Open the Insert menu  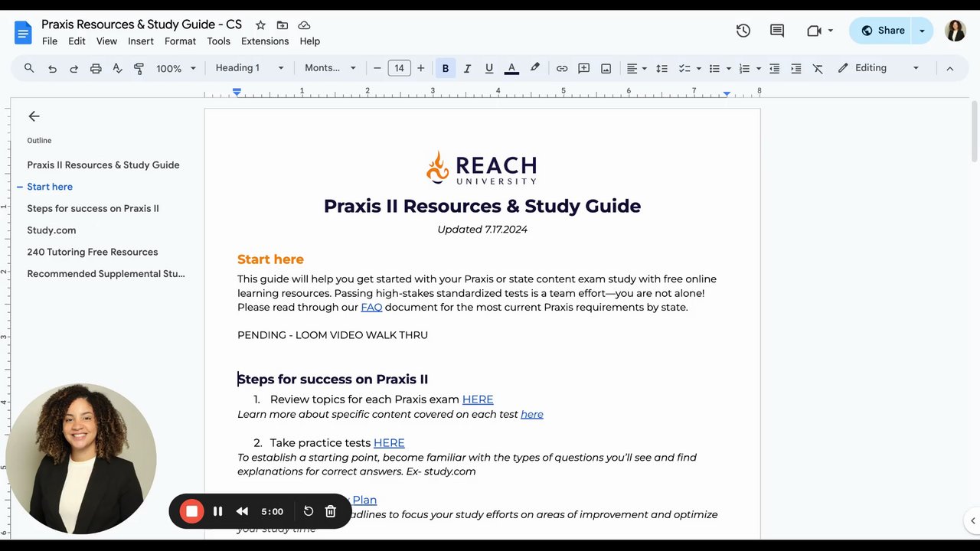point(141,41)
